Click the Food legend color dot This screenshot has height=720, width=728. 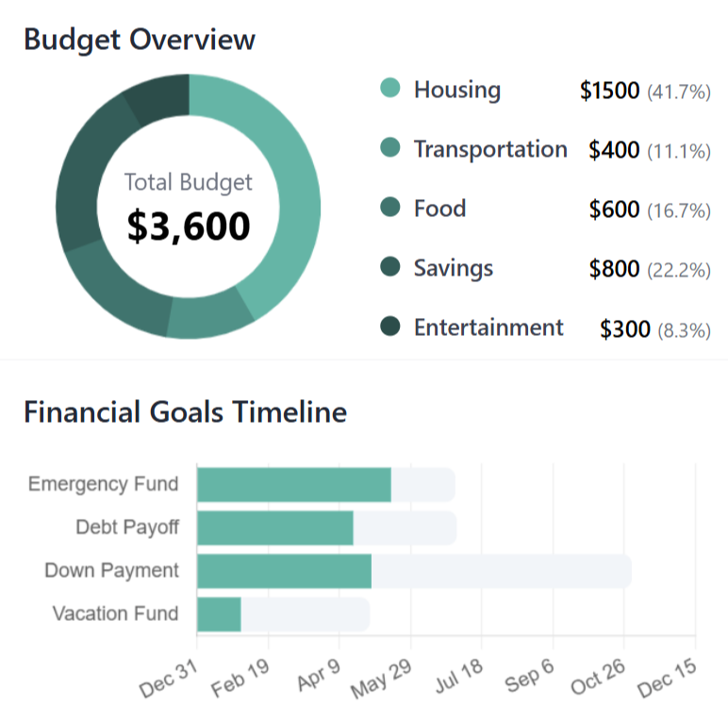tap(390, 209)
